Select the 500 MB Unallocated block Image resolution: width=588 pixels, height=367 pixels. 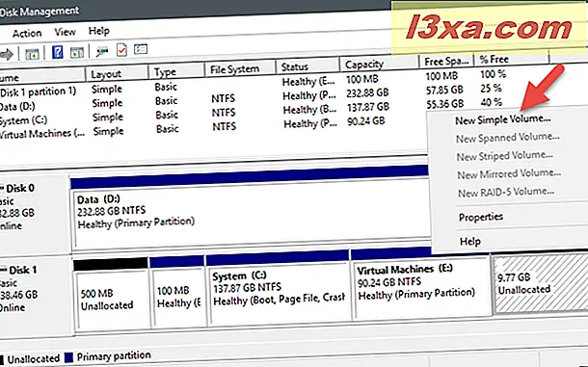[112, 294]
